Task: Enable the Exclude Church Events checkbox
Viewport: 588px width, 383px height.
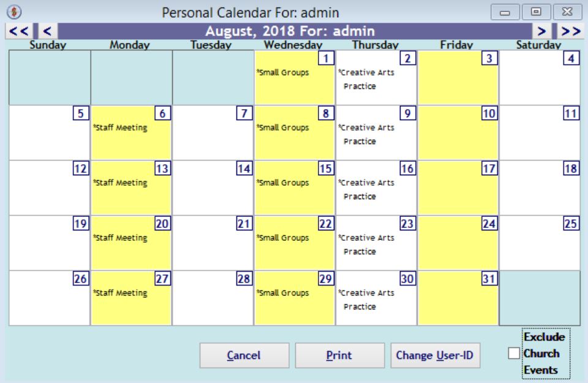Action: (x=514, y=354)
